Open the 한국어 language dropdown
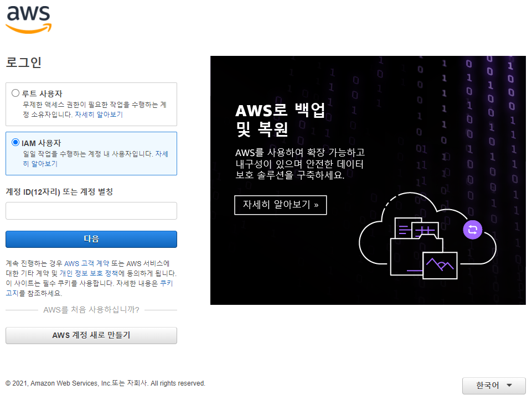Screen dimensions: 532x400 494,386
